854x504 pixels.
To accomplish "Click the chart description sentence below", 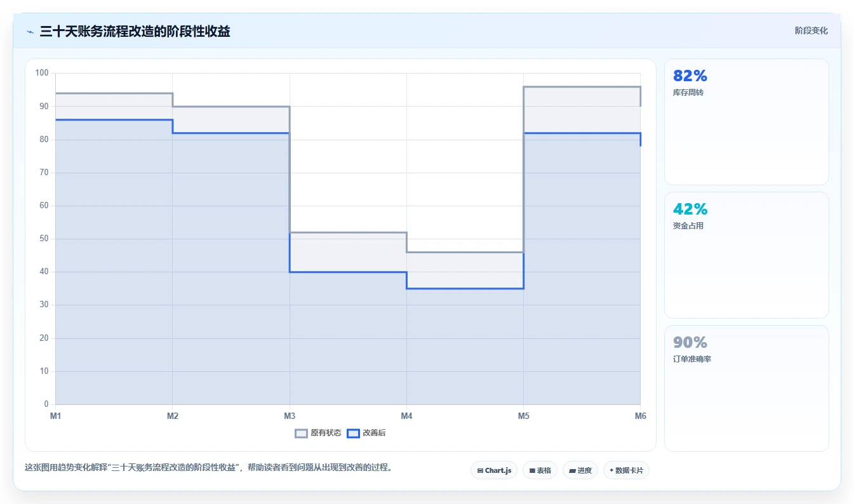I will pos(210,468).
